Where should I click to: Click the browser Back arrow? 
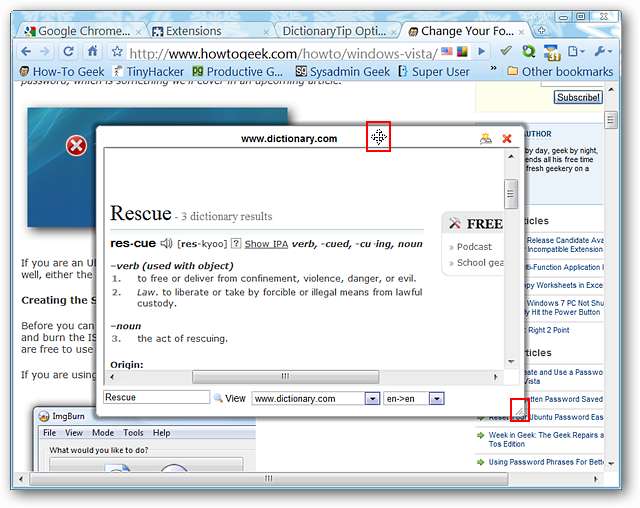[26, 51]
